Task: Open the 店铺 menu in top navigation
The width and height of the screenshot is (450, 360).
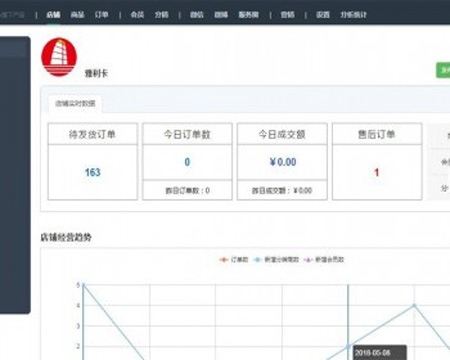Action: click(53, 15)
